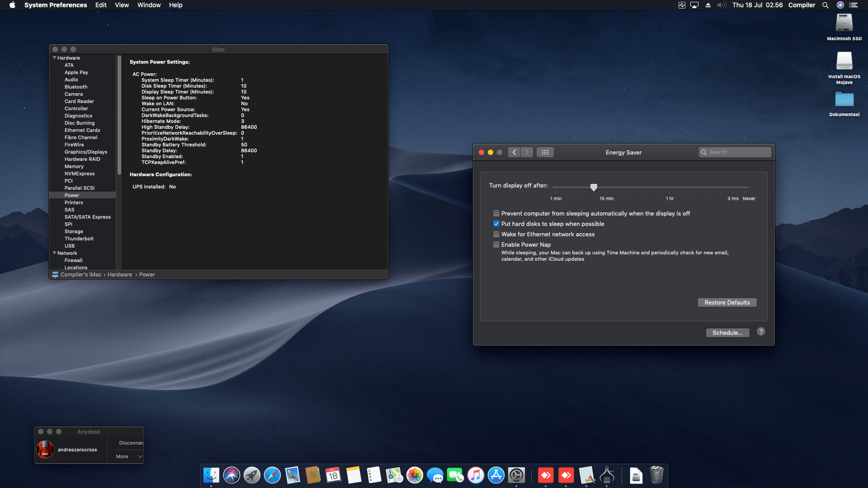Open Siri from the menu bar
The height and width of the screenshot is (488, 868).
point(840,5)
